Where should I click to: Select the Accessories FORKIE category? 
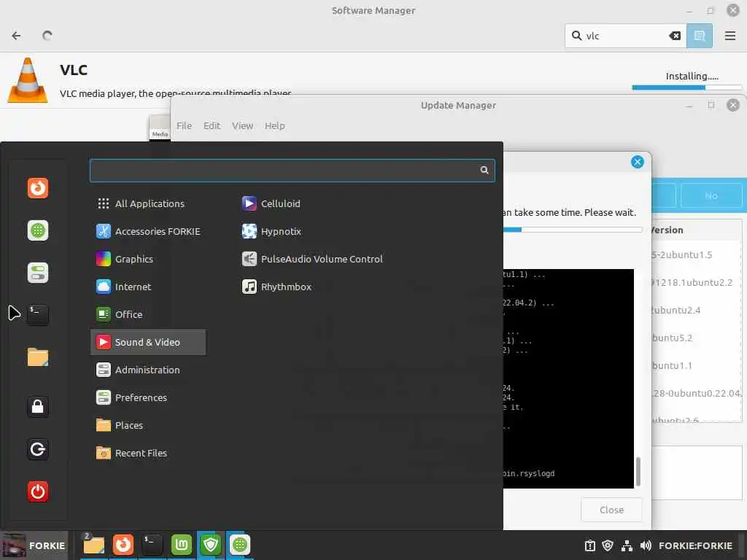pos(148,231)
